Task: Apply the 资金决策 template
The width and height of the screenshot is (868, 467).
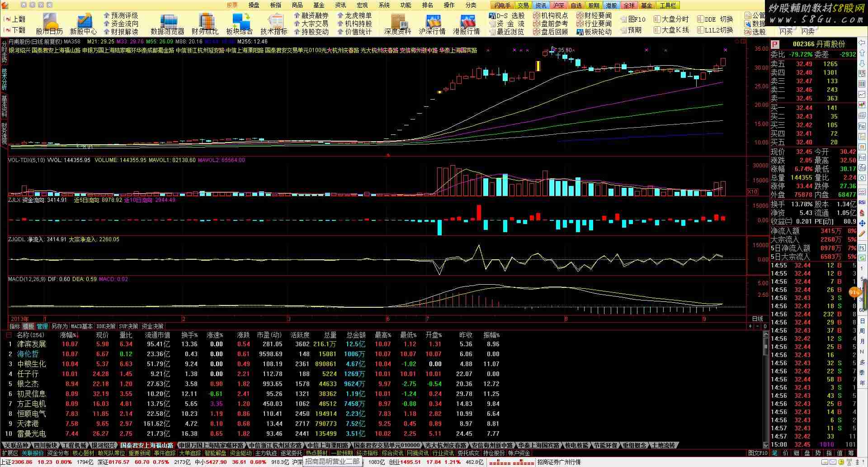Action: (x=152, y=326)
